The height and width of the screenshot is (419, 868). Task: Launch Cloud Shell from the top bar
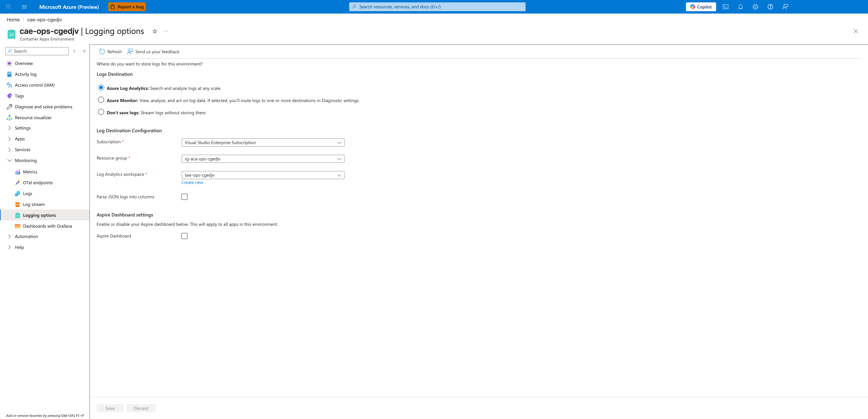pos(725,7)
